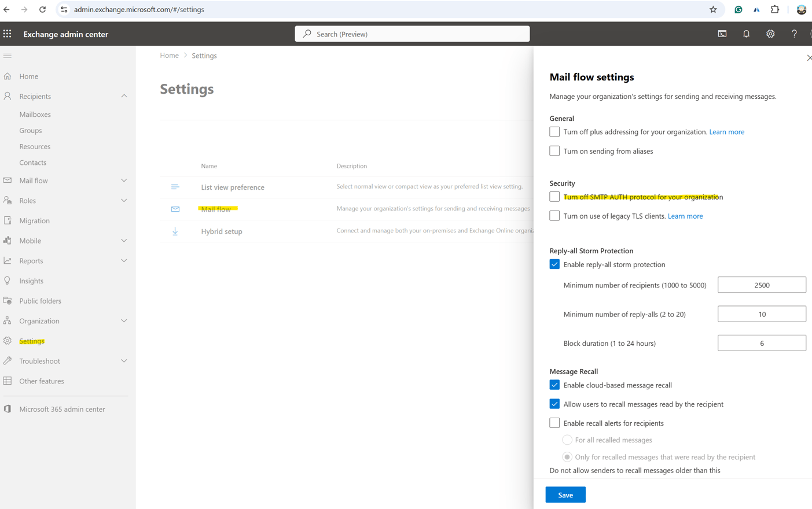This screenshot has width=812, height=509.
Task: Collapse navigation with the hamburger icon
Action: point(8,56)
